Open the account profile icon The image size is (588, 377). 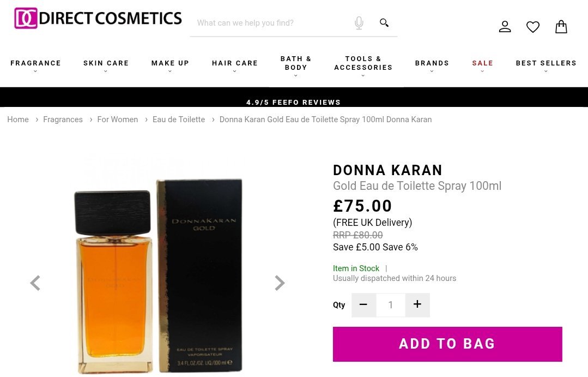(x=505, y=27)
